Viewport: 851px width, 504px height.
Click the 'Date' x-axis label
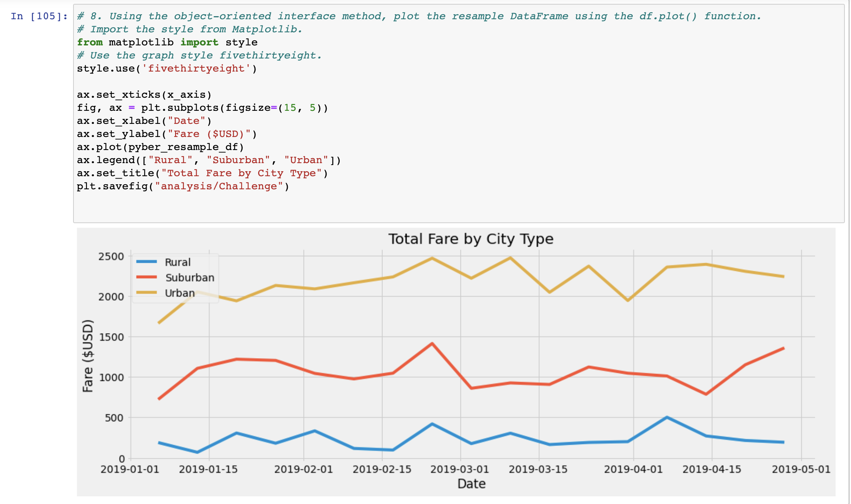click(x=472, y=484)
